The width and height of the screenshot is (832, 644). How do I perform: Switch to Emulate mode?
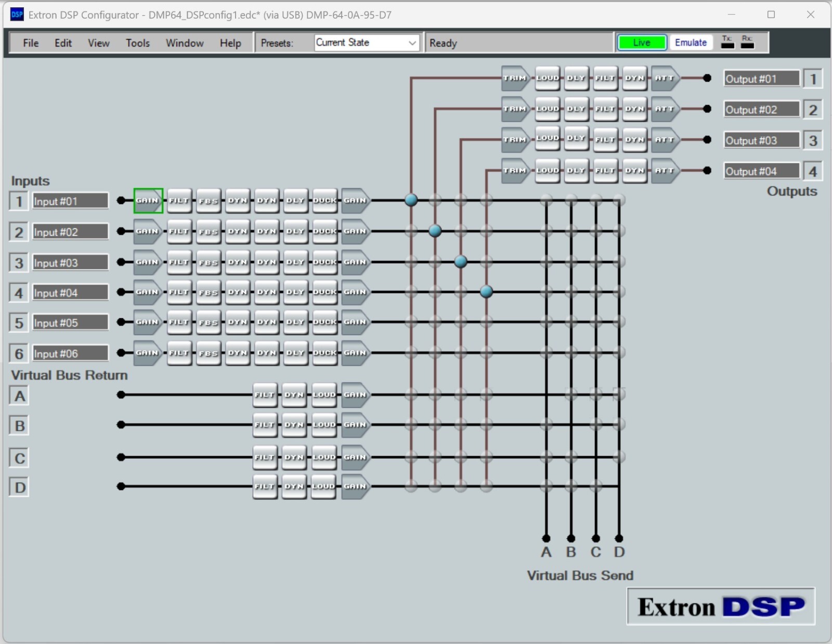pos(691,43)
